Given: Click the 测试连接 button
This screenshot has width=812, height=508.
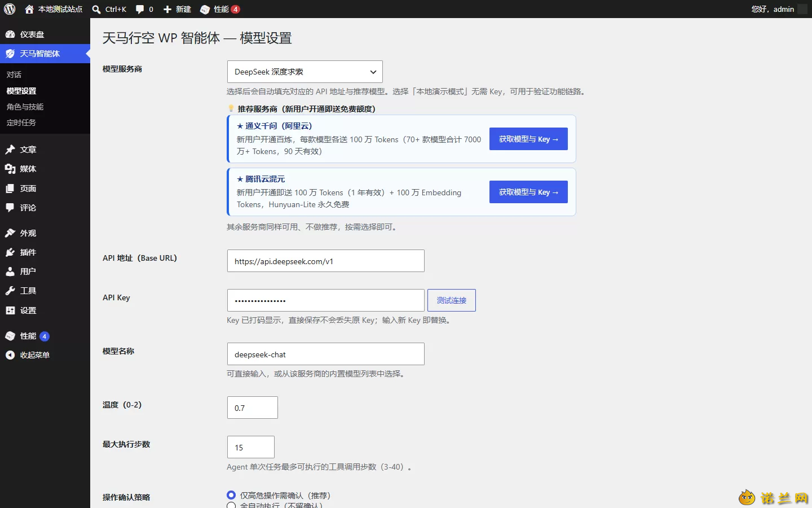Looking at the screenshot, I should (452, 300).
